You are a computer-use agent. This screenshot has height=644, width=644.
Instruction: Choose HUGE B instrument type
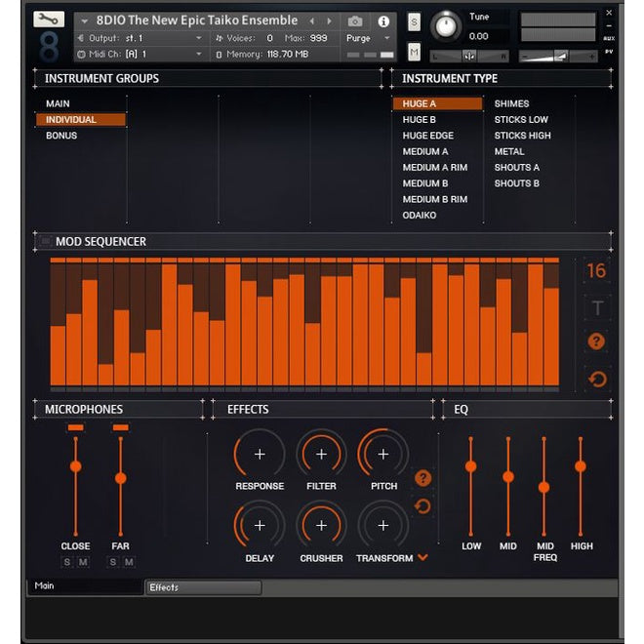click(419, 119)
